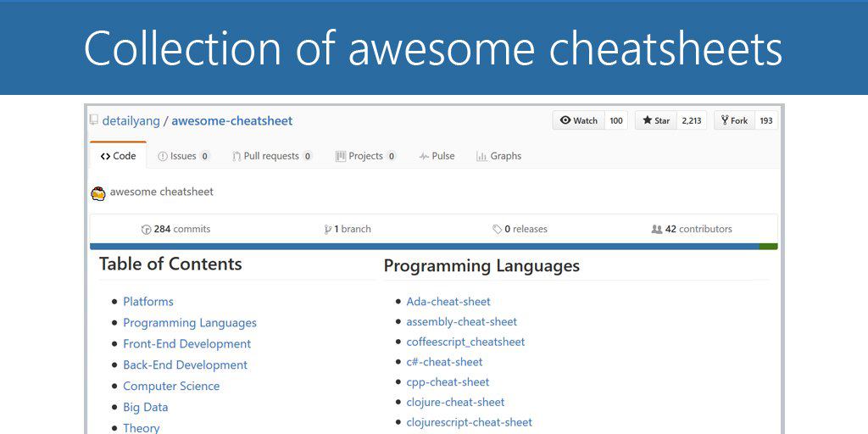The image size is (868, 434).
Task: Open the stargazers count 2,213
Action: click(x=692, y=120)
